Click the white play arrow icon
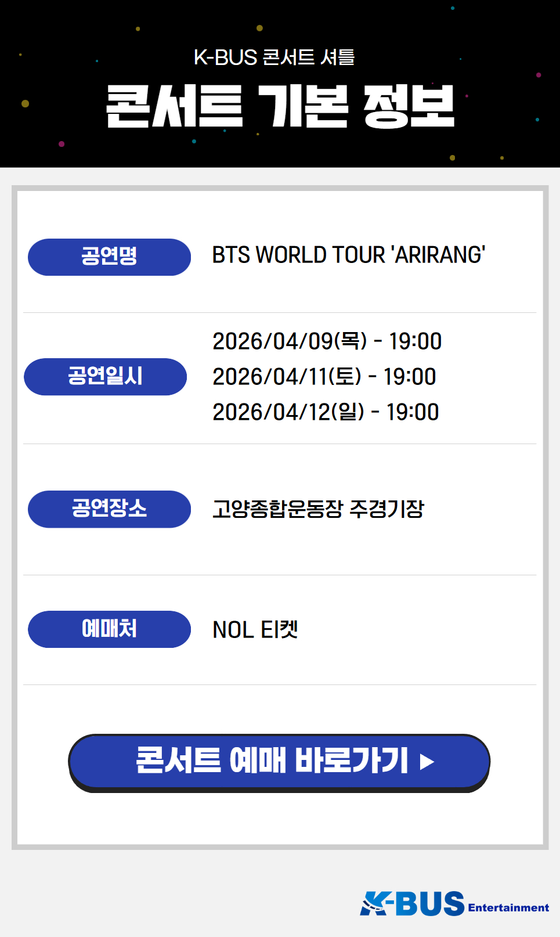Screen dimensions: 560x937 pyautogui.click(x=427, y=762)
